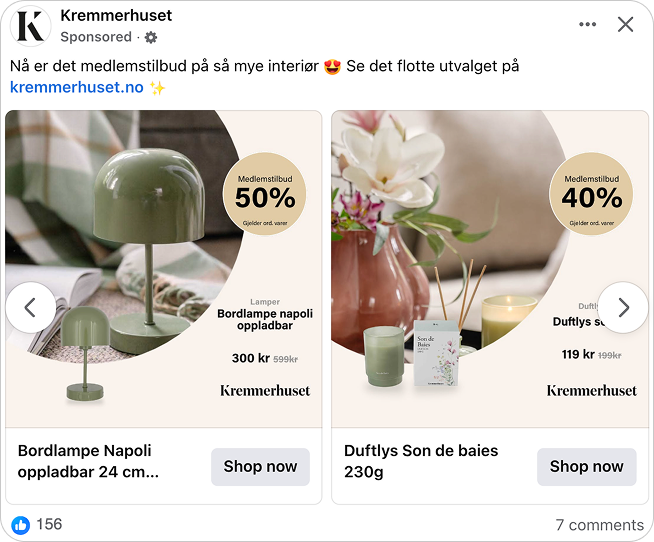Shop now for Duftlys Son de baies
Image resolution: width=654 pixels, height=542 pixels.
586,466
